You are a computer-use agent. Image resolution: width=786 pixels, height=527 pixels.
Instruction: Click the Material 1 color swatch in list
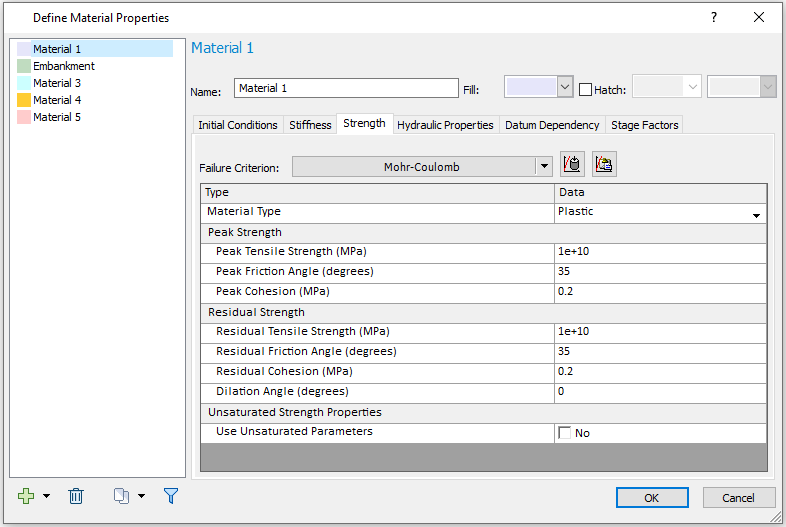[x=24, y=49]
